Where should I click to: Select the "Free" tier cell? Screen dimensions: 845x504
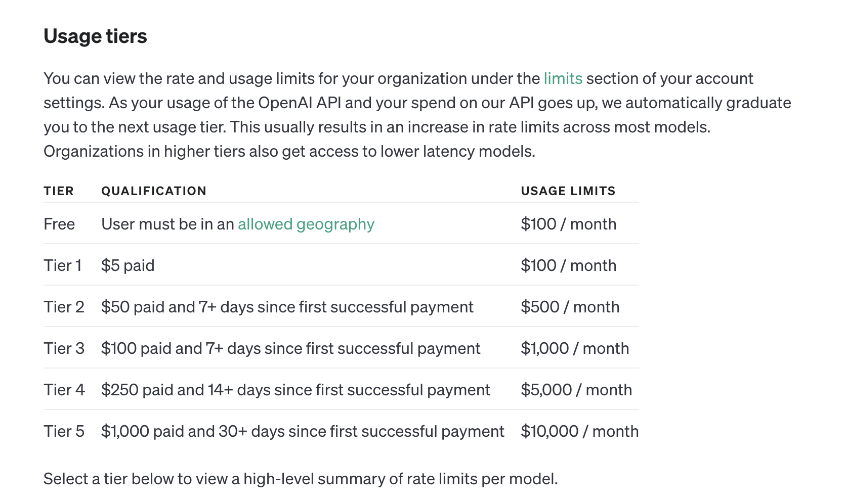59,224
